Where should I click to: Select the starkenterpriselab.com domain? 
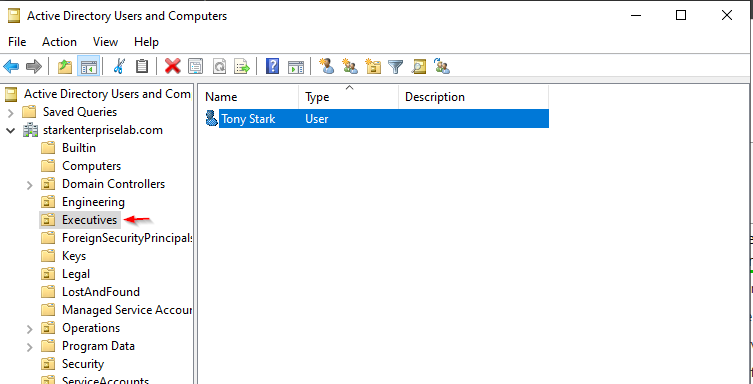coord(103,130)
